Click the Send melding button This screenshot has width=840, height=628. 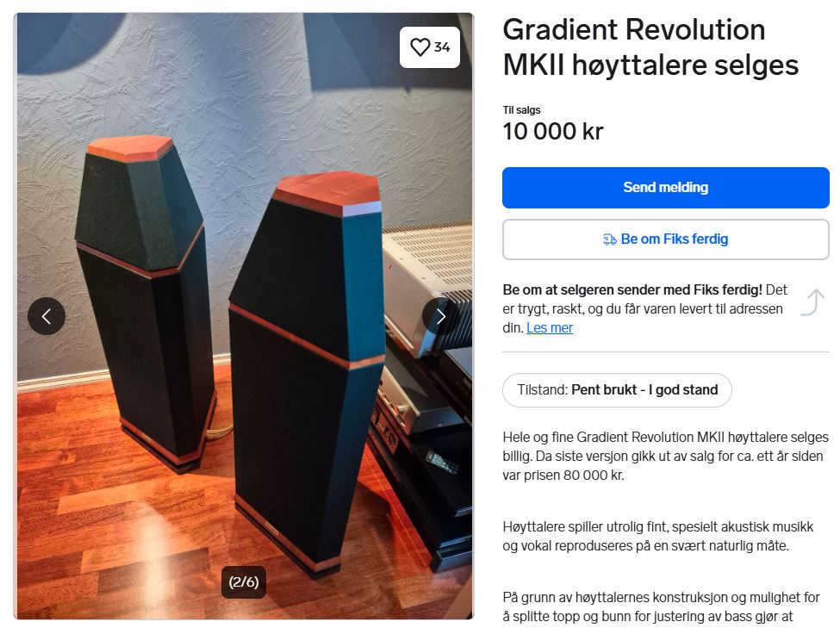tap(665, 188)
